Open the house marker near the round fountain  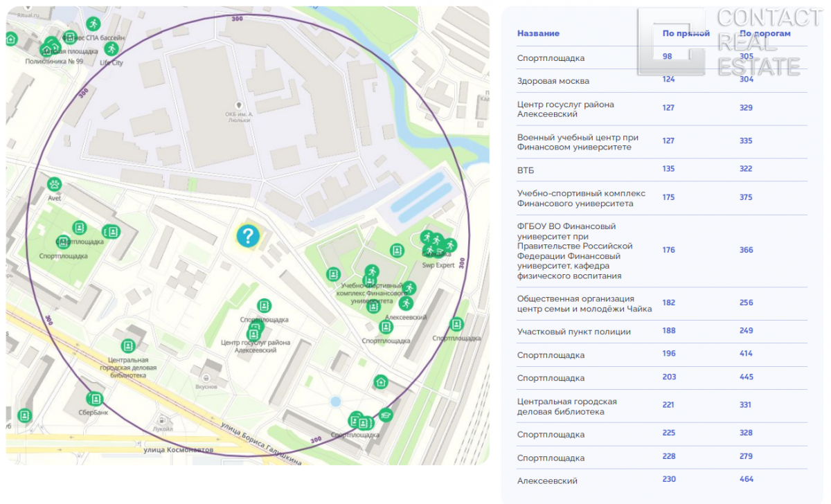[380, 381]
